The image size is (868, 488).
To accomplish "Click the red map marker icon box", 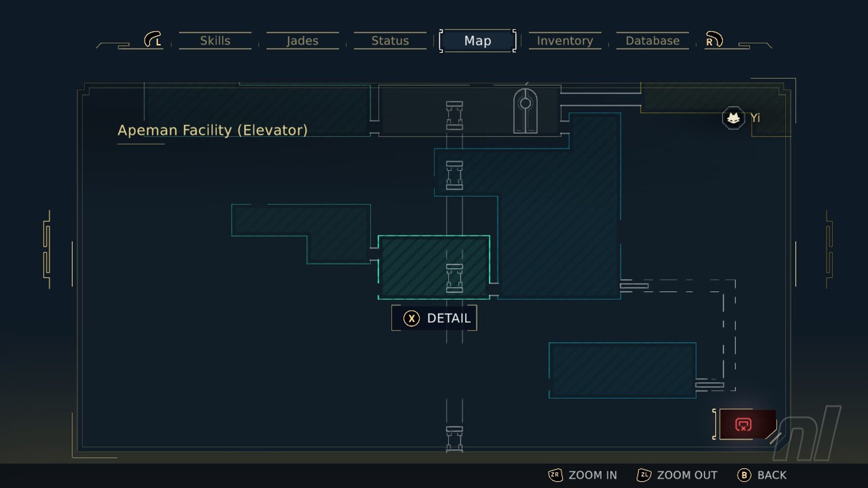I will [x=744, y=424].
